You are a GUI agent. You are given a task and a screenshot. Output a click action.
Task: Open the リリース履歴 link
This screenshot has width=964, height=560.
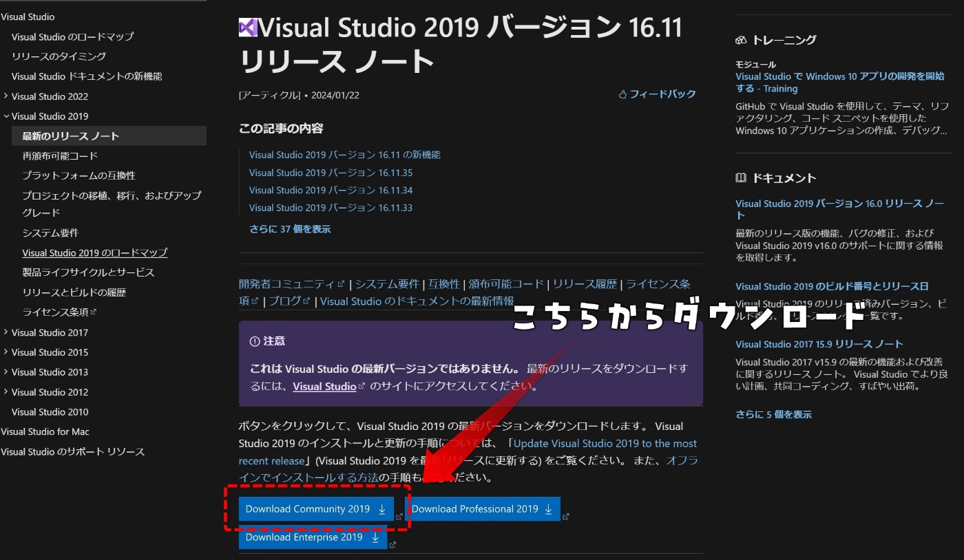click(x=585, y=284)
